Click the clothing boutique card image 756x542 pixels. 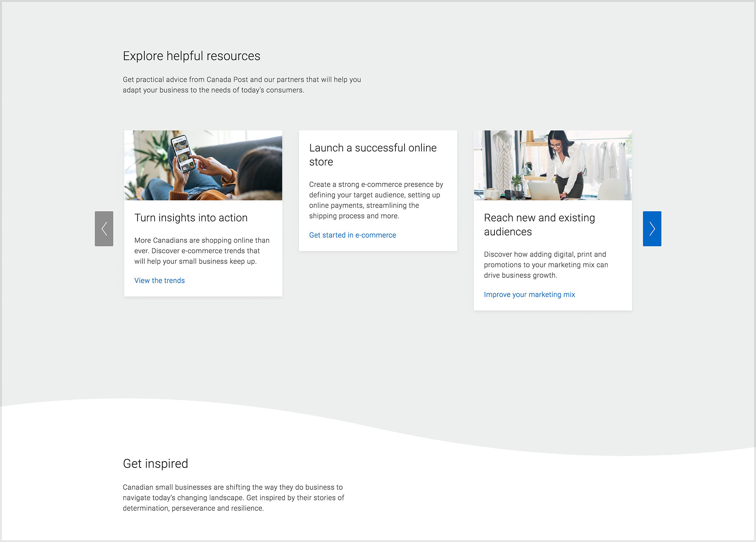coord(553,165)
